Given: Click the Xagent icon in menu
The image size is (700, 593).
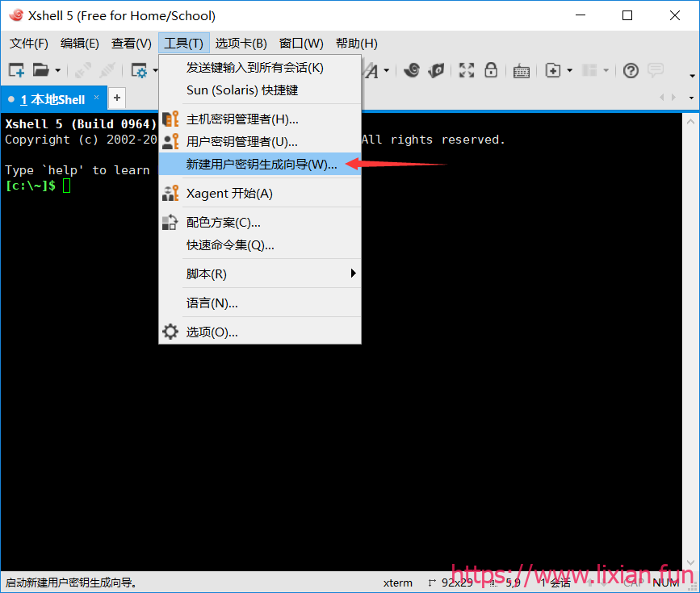Looking at the screenshot, I should (x=170, y=193).
